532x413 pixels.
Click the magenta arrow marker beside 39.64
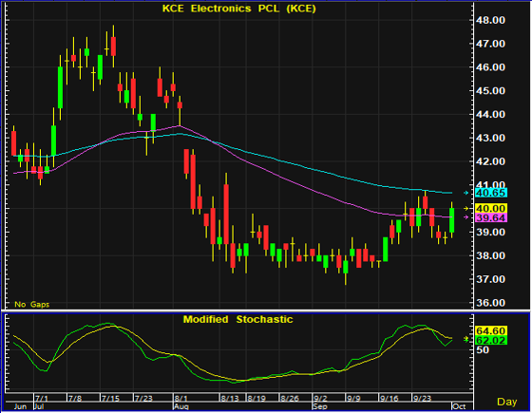tap(466, 217)
